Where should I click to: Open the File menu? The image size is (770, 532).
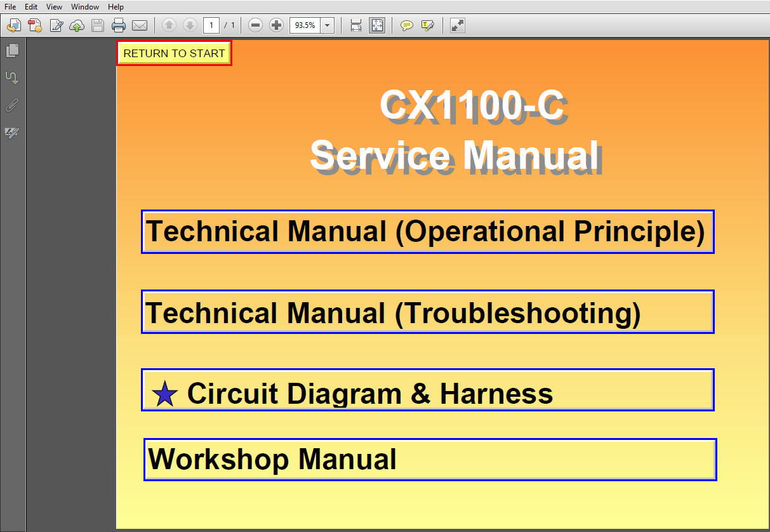pyautogui.click(x=10, y=7)
